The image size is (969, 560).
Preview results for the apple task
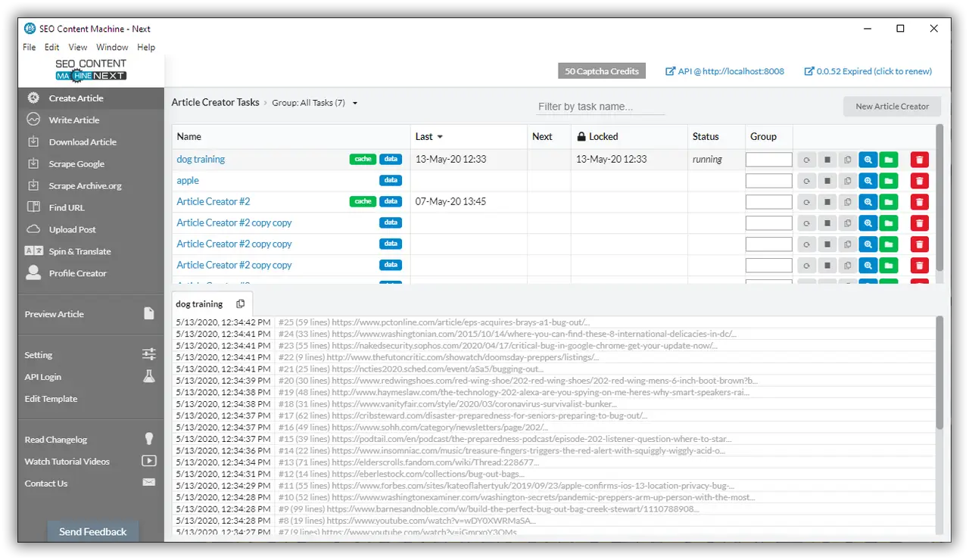tap(868, 180)
